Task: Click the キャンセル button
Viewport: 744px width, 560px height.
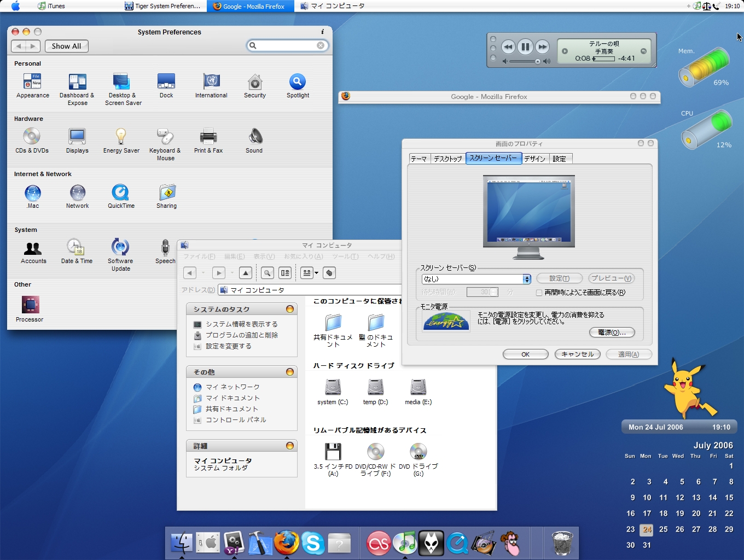Action: (x=578, y=354)
